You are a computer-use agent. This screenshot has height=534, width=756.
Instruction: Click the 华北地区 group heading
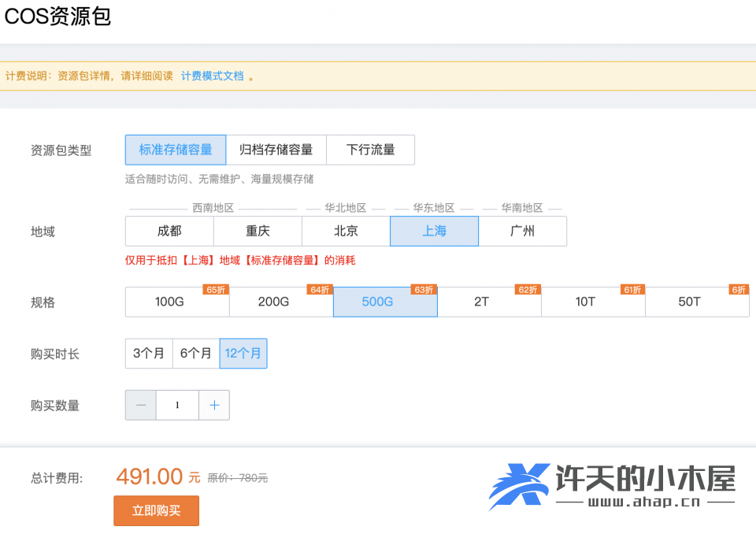[345, 208]
